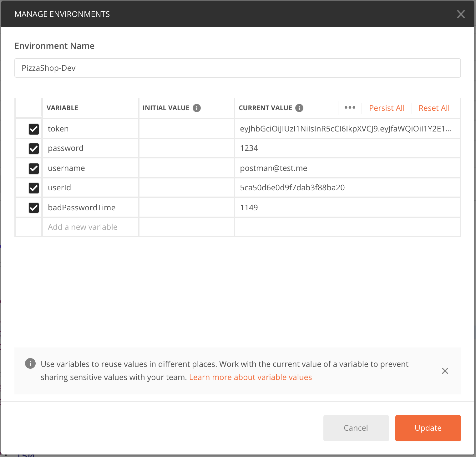Uncheck the token variable checkbox
This screenshot has height=457, width=476.
tap(34, 129)
